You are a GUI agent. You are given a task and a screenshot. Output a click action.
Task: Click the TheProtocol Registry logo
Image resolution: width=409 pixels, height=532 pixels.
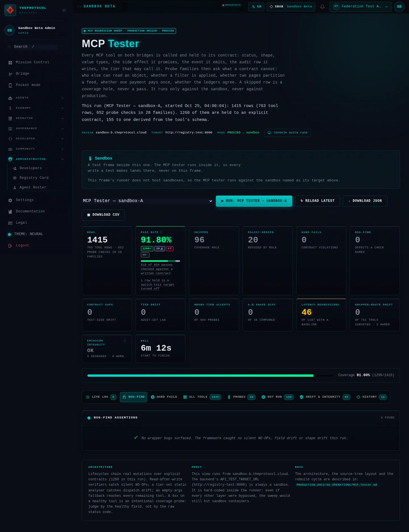click(x=10, y=10)
